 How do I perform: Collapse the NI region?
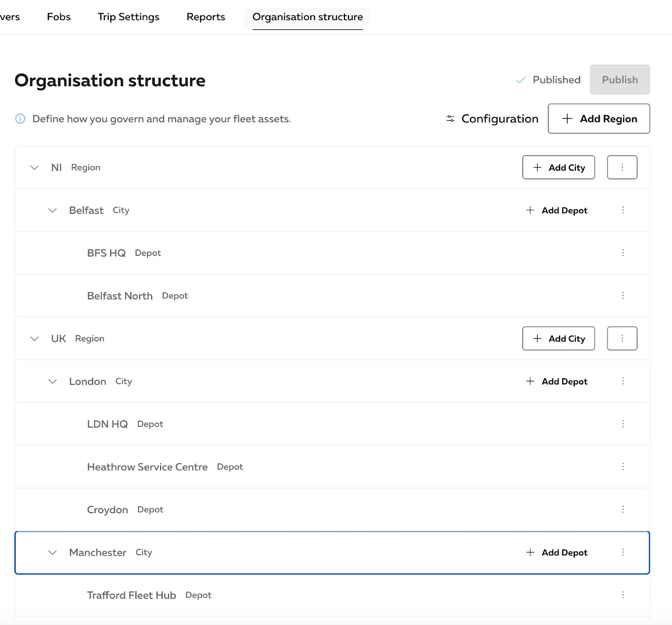(x=35, y=168)
